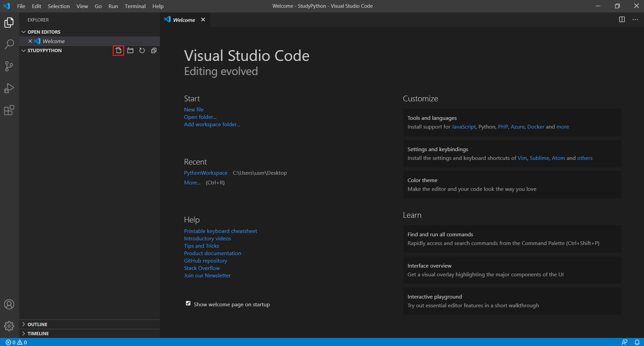Click the New file link
The height and width of the screenshot is (346, 644).
tap(194, 110)
